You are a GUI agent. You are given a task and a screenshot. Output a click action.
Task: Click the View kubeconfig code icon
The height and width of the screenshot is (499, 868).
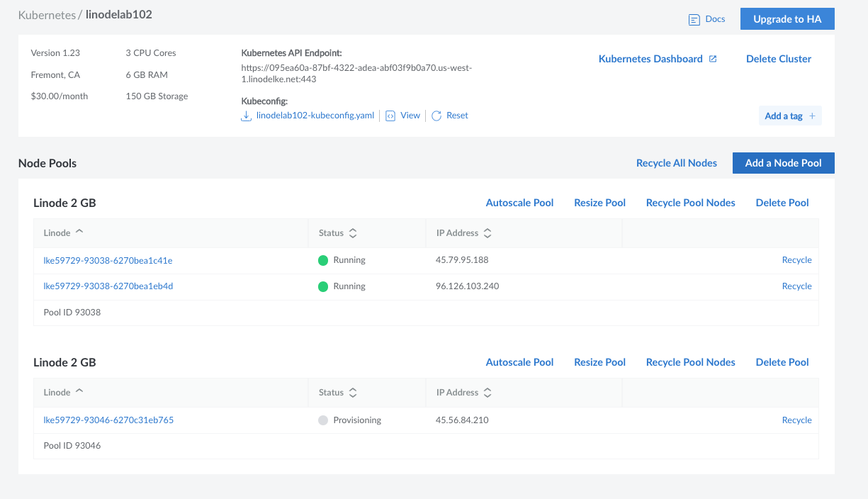click(390, 116)
